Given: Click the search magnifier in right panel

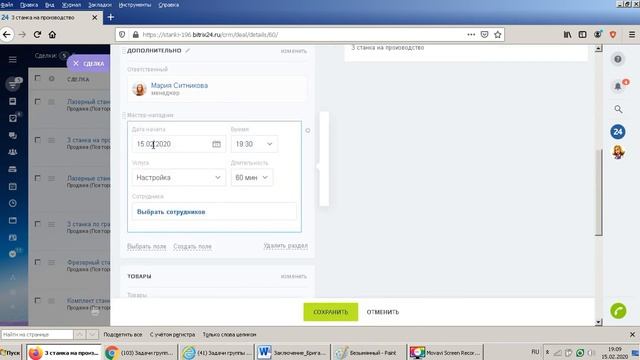Looking at the screenshot, I should tap(618, 109).
